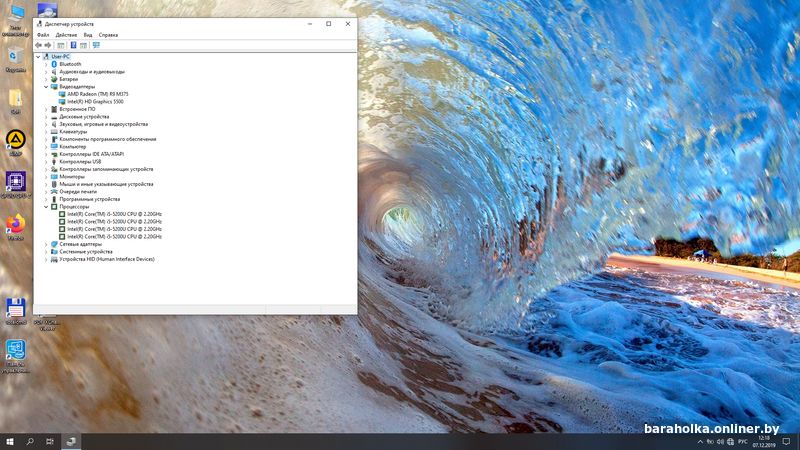Click the show/hide console tree toolbar icon
Viewport: 800px width, 450px height.
tap(61, 45)
